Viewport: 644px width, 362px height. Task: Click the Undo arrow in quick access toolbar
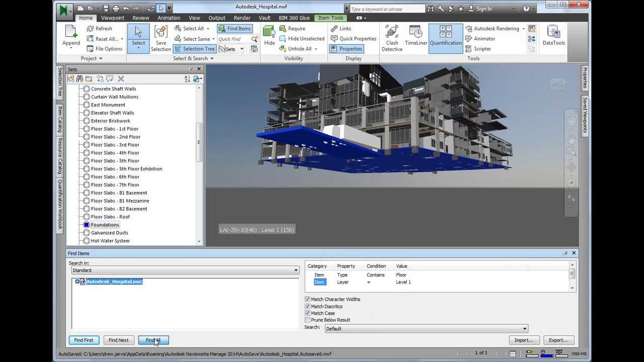coord(125,9)
